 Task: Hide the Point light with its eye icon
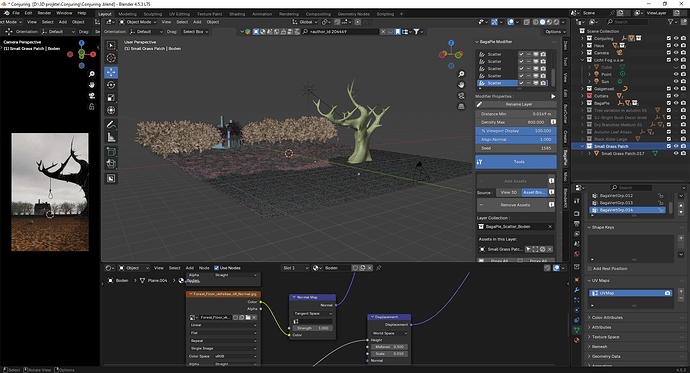pyautogui.click(x=676, y=74)
